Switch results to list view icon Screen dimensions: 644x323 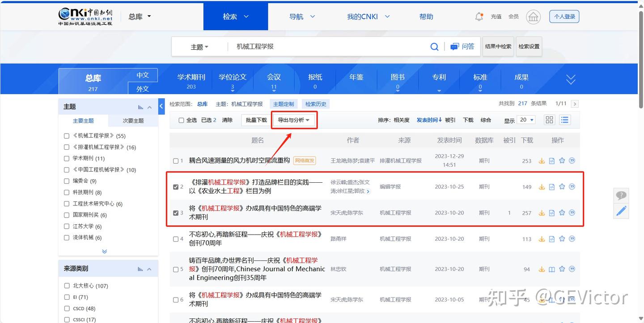pos(565,120)
